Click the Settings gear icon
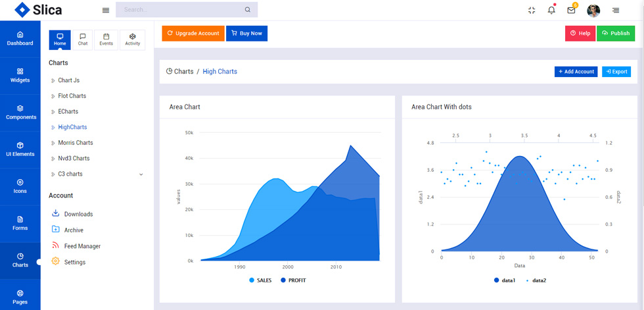This screenshot has width=644, height=310. click(x=55, y=261)
